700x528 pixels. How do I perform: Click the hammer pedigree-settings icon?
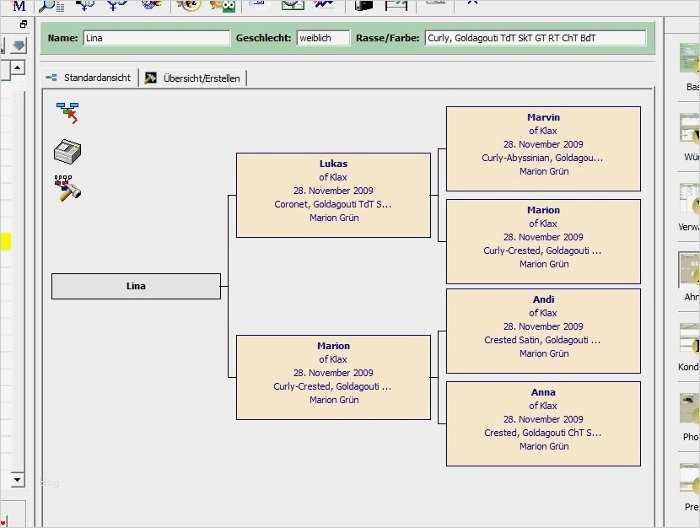67,188
